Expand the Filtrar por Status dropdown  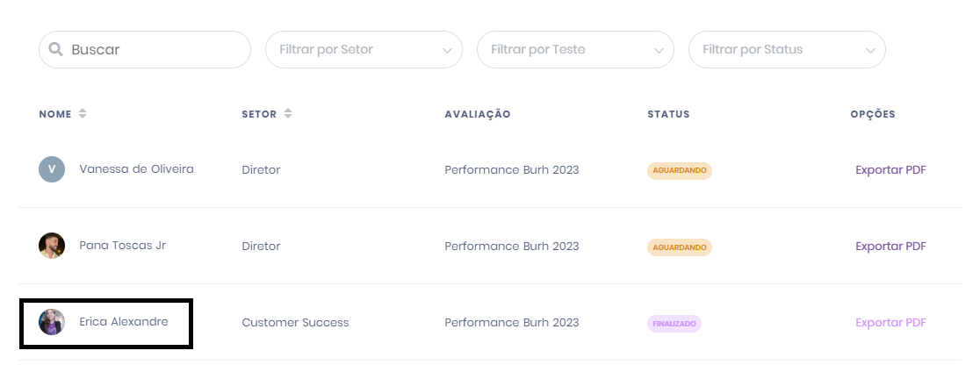(787, 49)
